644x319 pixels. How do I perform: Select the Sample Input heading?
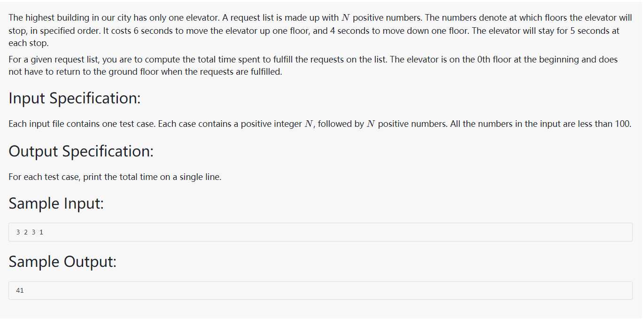56,204
